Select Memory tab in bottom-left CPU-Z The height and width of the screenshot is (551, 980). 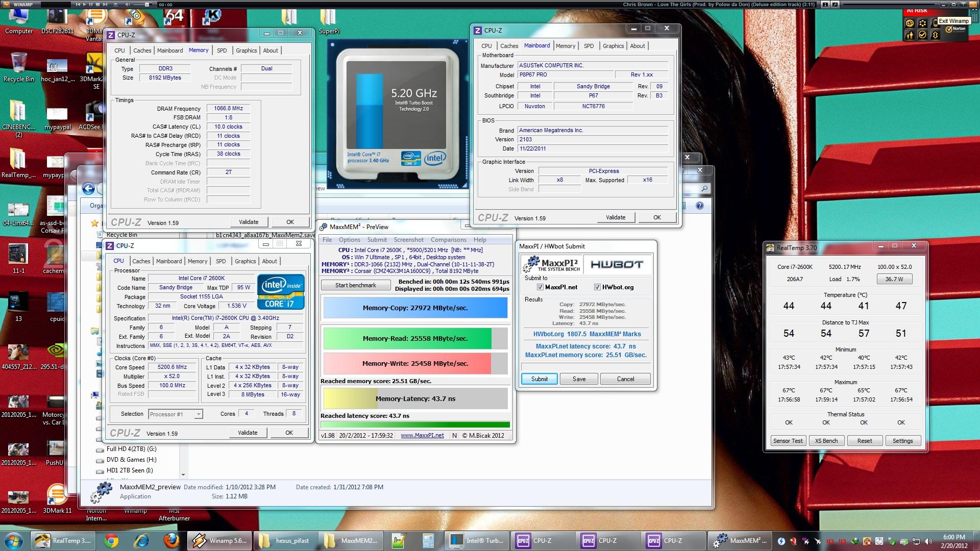[198, 261]
